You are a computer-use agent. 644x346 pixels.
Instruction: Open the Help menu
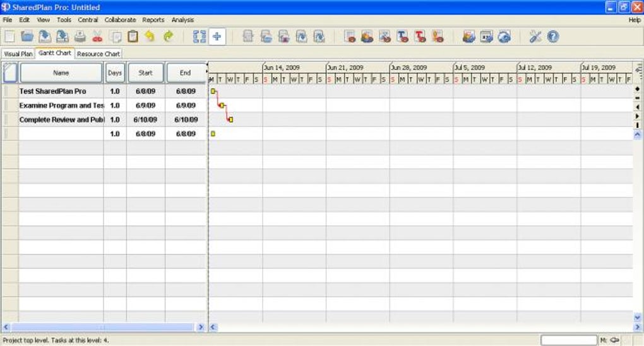[x=635, y=20]
